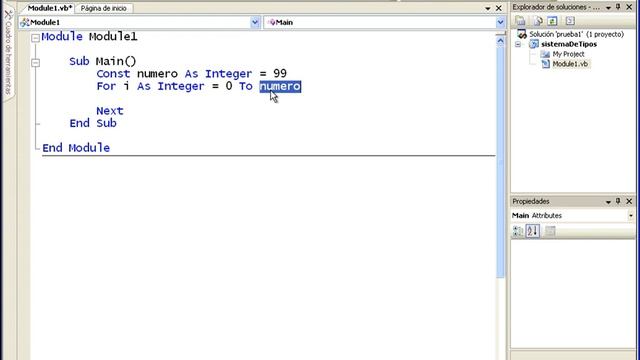Viewport: 640px width, 360px height.
Task: Close the Propiedades panel
Action: (629, 201)
